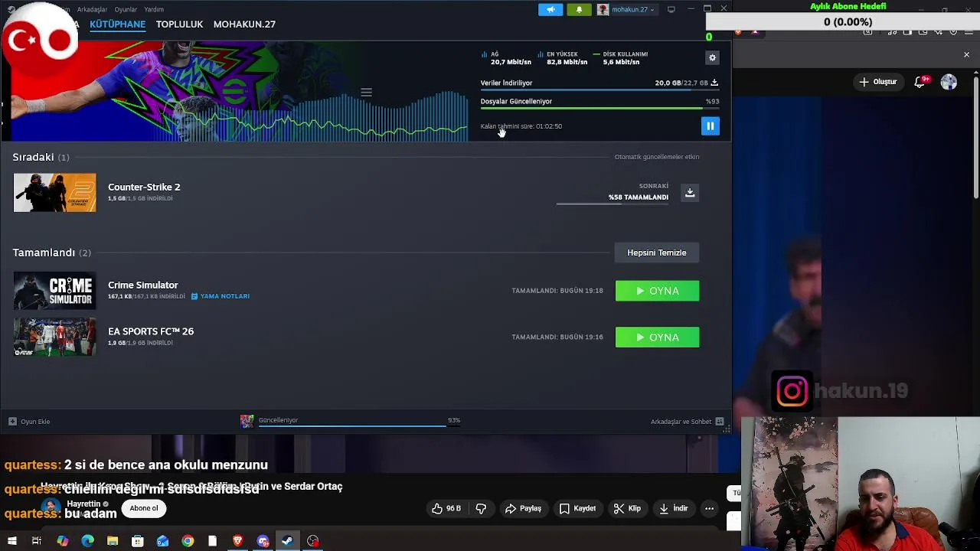Open the Windows Start menu
The height and width of the screenshot is (551, 980).
coord(12,541)
